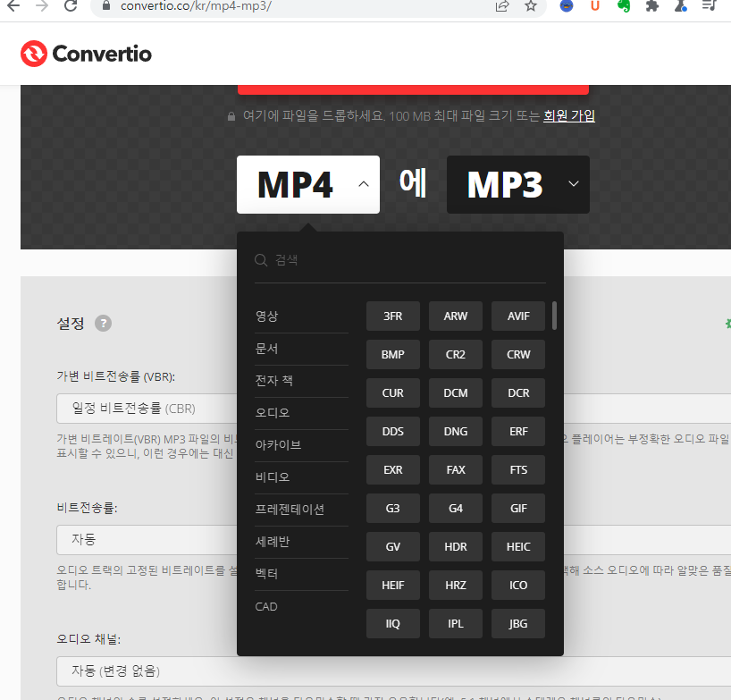
Task: Choose the CR2 format
Action: click(456, 354)
